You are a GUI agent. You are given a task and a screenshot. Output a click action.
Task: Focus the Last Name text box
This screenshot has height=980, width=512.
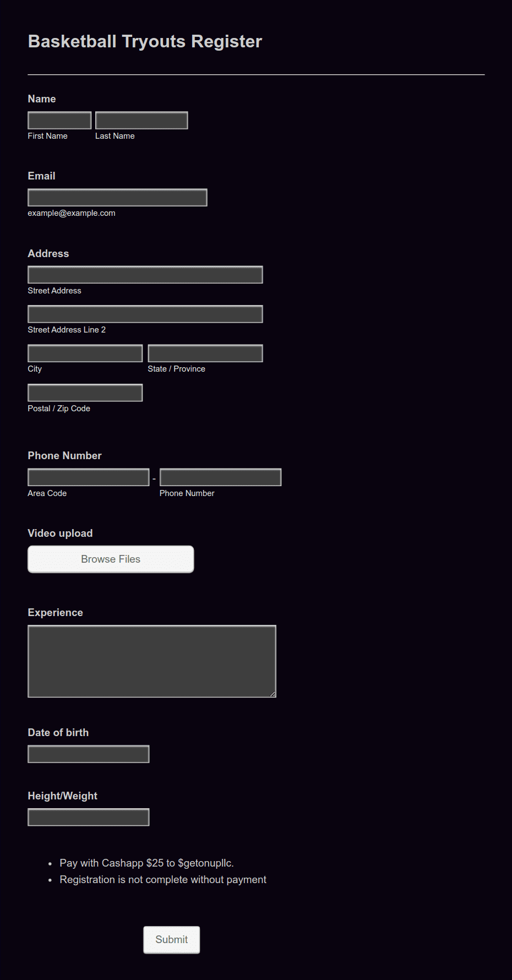click(x=141, y=121)
